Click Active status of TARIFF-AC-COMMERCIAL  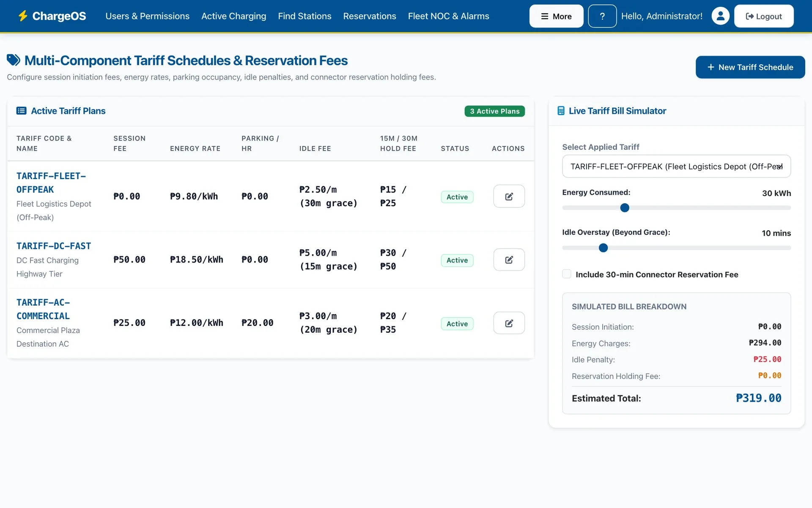click(x=457, y=324)
